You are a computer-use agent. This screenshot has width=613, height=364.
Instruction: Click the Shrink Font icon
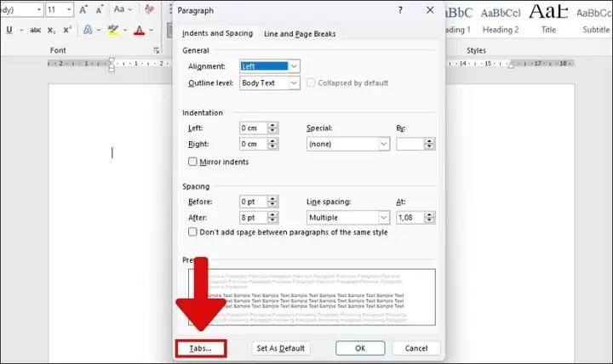[x=100, y=9]
